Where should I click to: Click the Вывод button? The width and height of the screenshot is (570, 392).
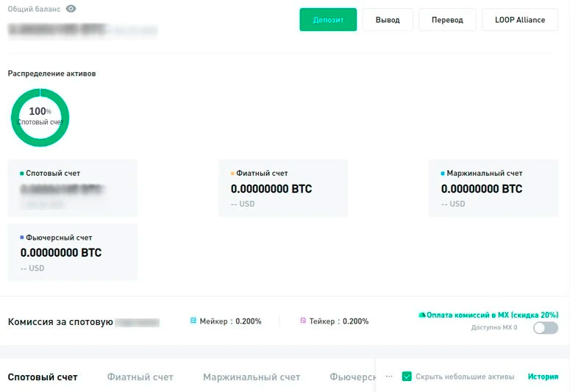[388, 20]
